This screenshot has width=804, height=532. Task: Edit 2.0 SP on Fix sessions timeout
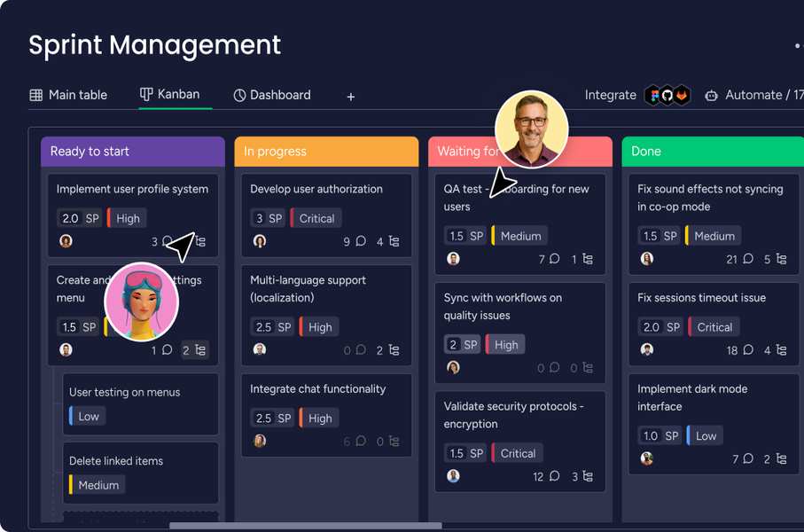pyautogui.click(x=660, y=327)
